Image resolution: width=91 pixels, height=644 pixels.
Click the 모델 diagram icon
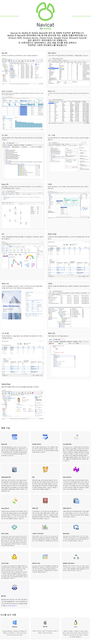45,470
